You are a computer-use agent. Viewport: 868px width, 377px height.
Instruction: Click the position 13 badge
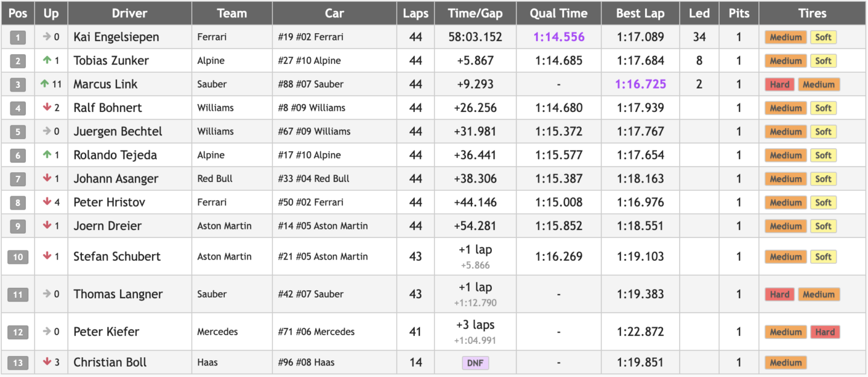pos(17,363)
